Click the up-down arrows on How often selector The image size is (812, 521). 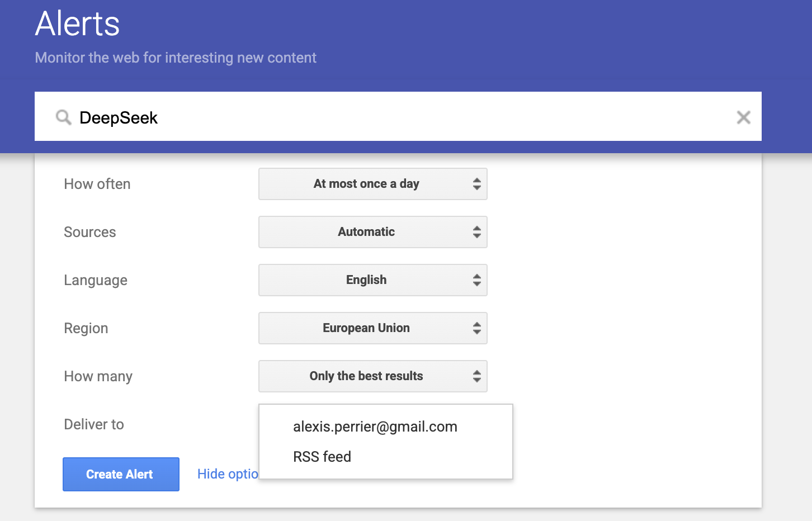[476, 184]
